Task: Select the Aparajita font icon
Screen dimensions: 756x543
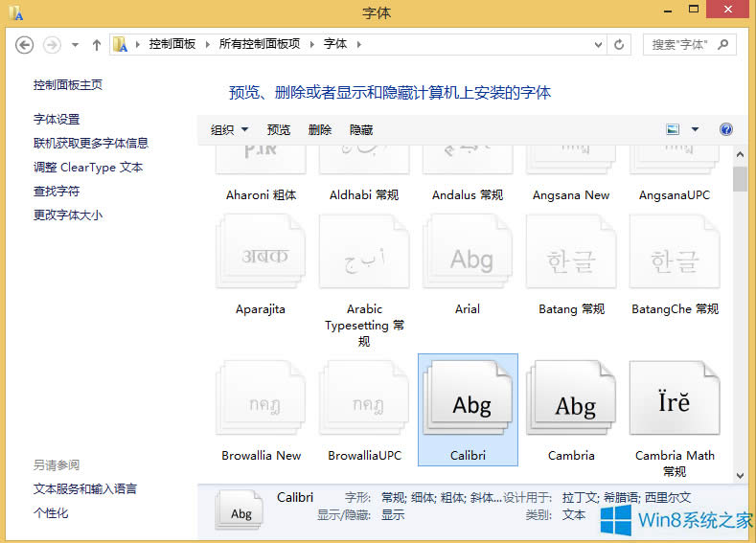Action: tap(261, 252)
